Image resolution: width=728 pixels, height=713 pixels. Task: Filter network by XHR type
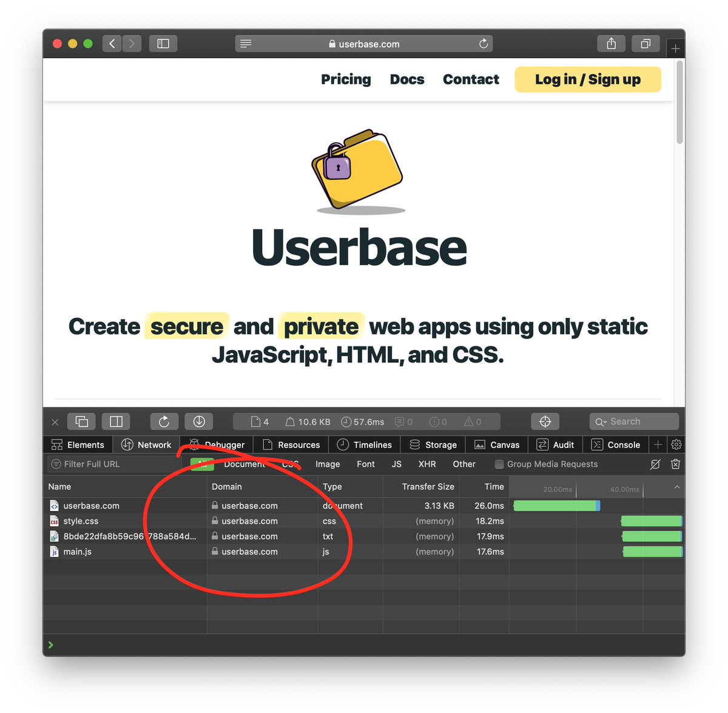(427, 464)
